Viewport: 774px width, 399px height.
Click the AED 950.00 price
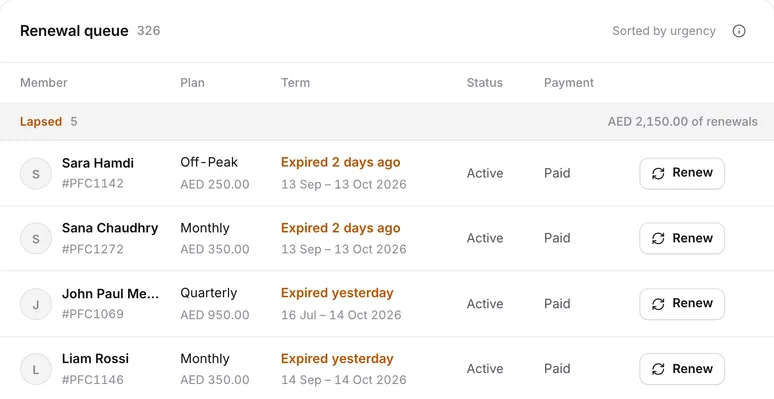(x=215, y=315)
